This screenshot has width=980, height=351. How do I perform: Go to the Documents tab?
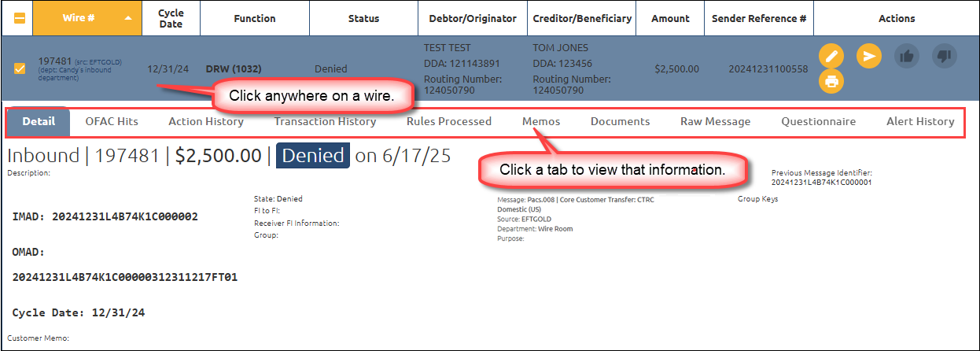(620, 122)
